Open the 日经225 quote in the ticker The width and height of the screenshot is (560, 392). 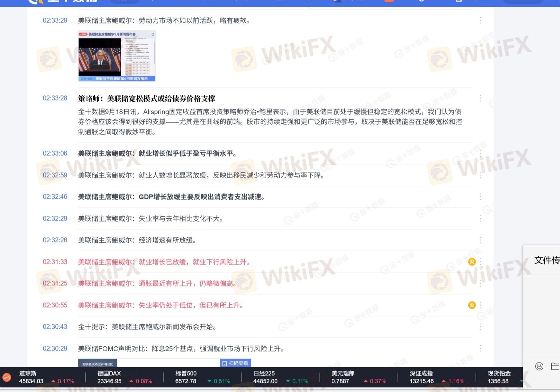coord(281,378)
